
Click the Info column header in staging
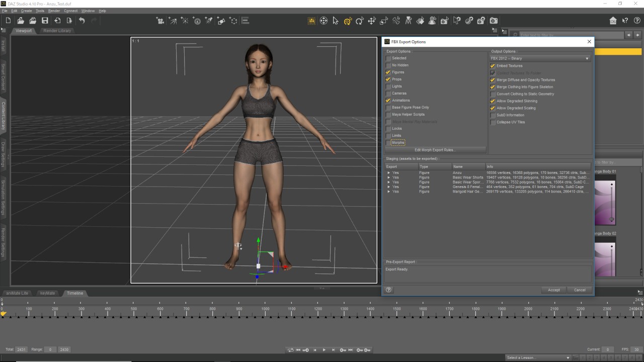538,166
